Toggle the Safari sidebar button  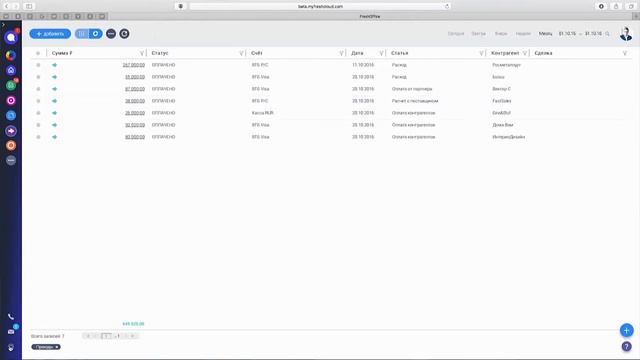coord(29,6)
